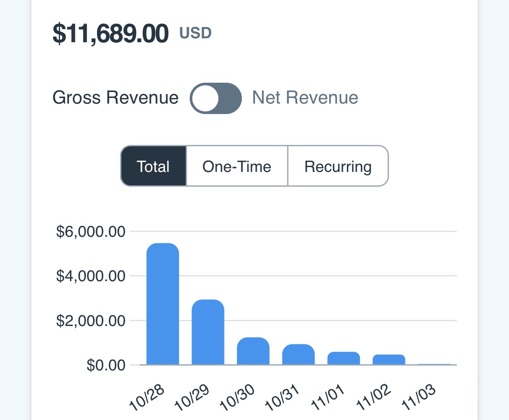Select the 10/29 bar in chart
Screen dimensions: 509x420
coord(208,332)
